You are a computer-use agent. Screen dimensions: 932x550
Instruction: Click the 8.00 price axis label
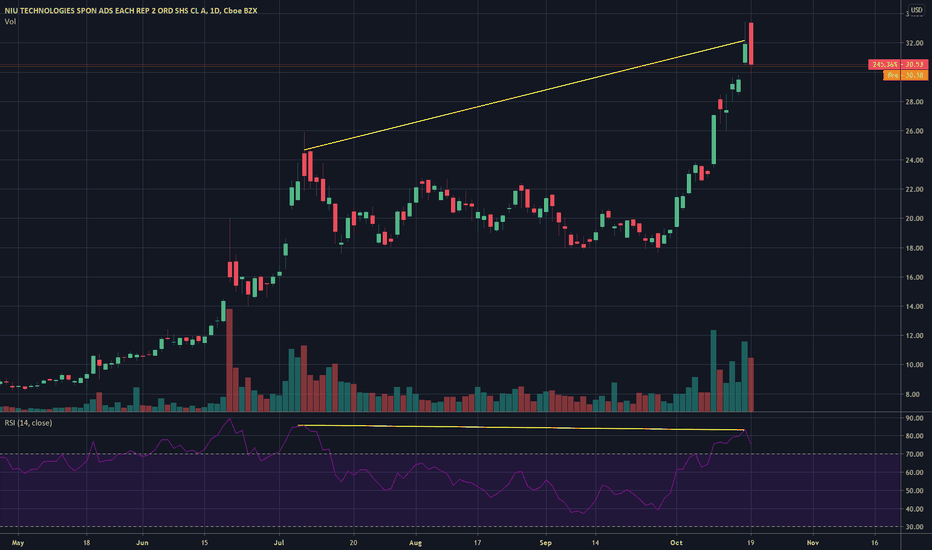(x=915, y=394)
